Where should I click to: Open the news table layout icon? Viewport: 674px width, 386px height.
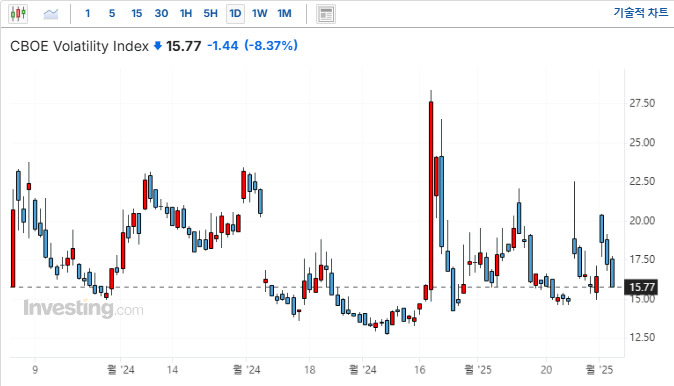(326, 14)
